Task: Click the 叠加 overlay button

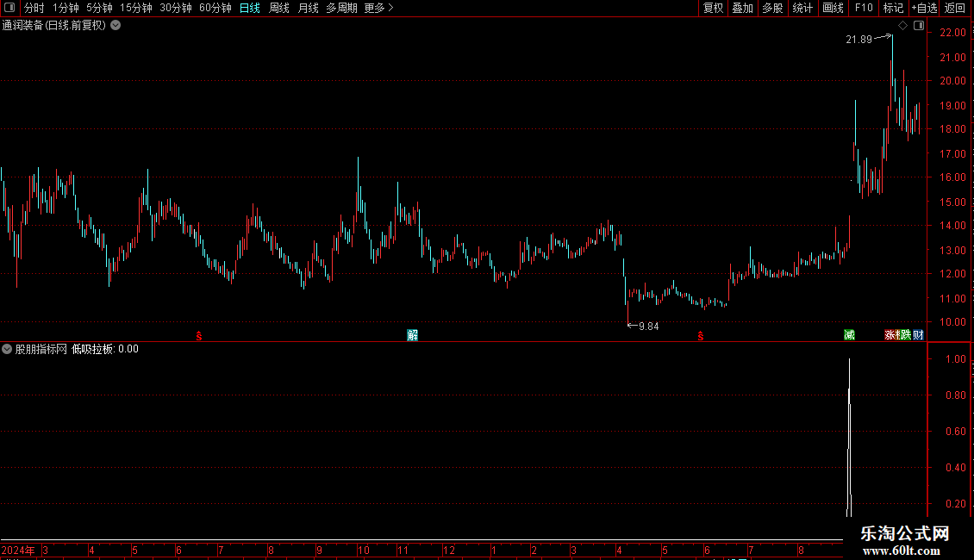Action: [x=742, y=8]
